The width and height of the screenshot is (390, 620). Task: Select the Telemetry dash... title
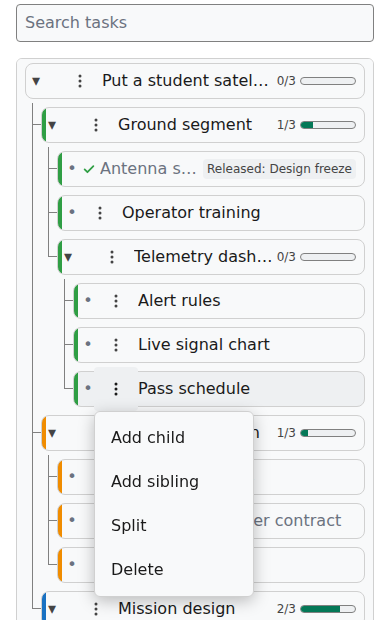click(x=203, y=257)
